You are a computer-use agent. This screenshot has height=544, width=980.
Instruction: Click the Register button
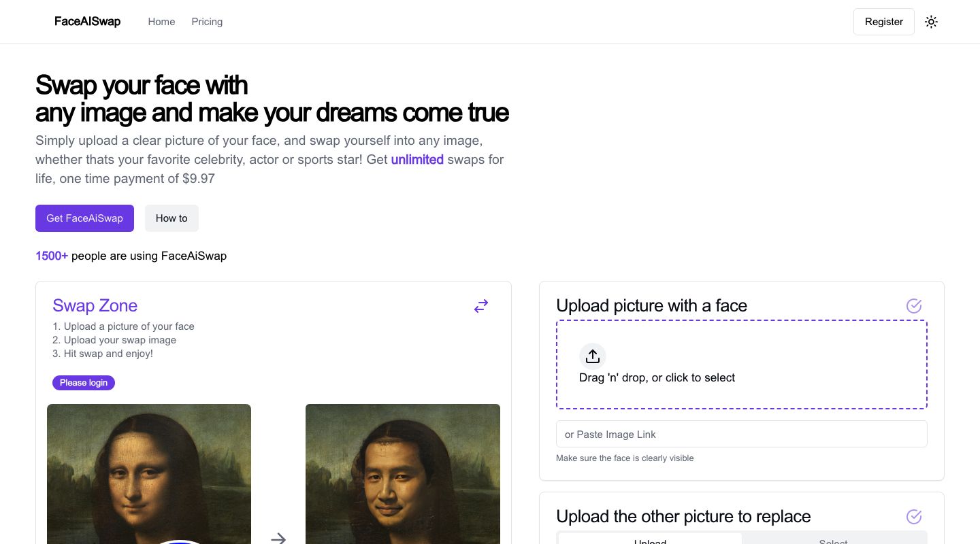click(884, 22)
